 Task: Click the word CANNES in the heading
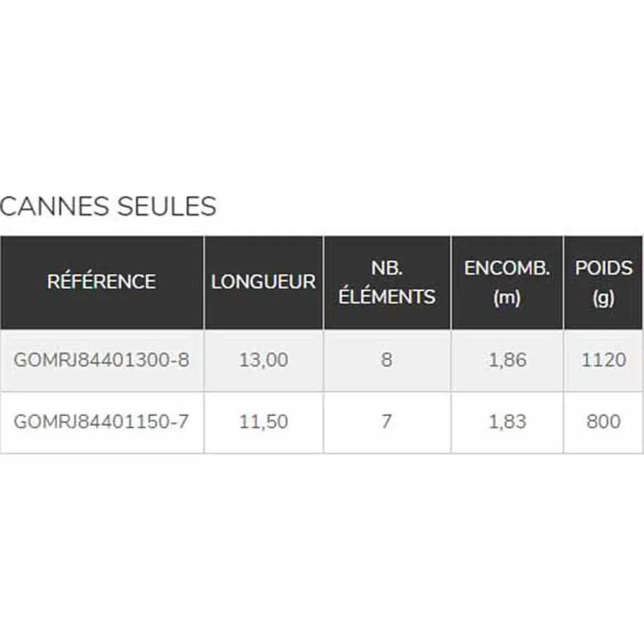(x=53, y=207)
